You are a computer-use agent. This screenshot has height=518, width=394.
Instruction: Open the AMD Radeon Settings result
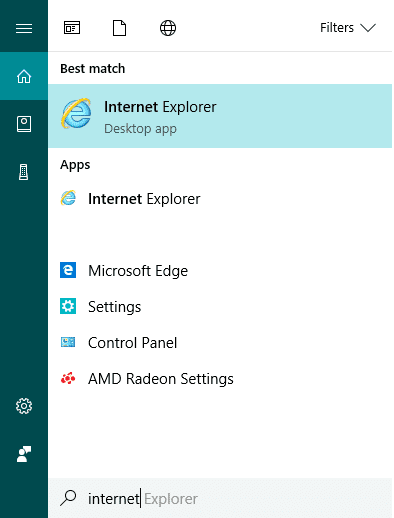pyautogui.click(x=220, y=378)
